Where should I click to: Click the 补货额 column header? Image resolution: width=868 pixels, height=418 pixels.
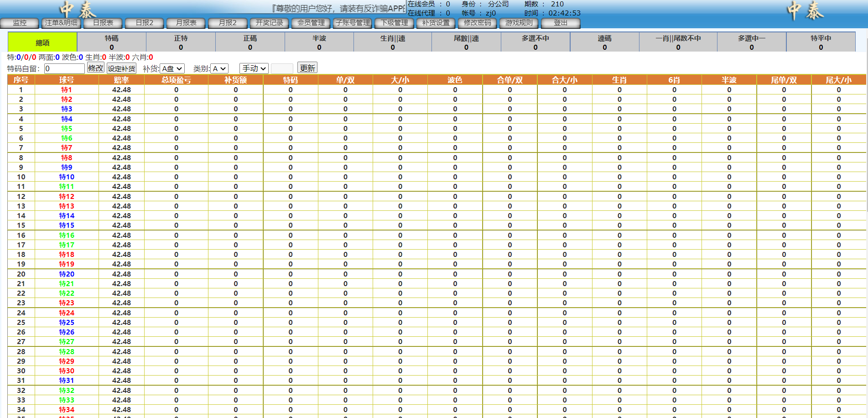[x=235, y=80]
